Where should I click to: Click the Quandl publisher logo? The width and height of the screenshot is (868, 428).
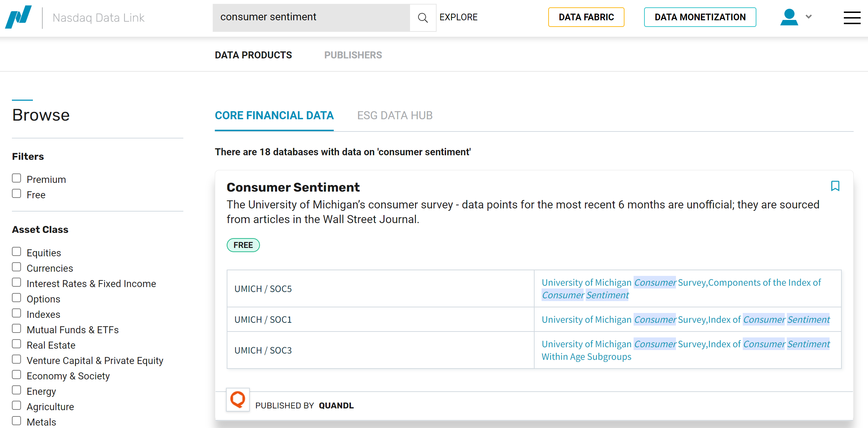[x=238, y=399]
